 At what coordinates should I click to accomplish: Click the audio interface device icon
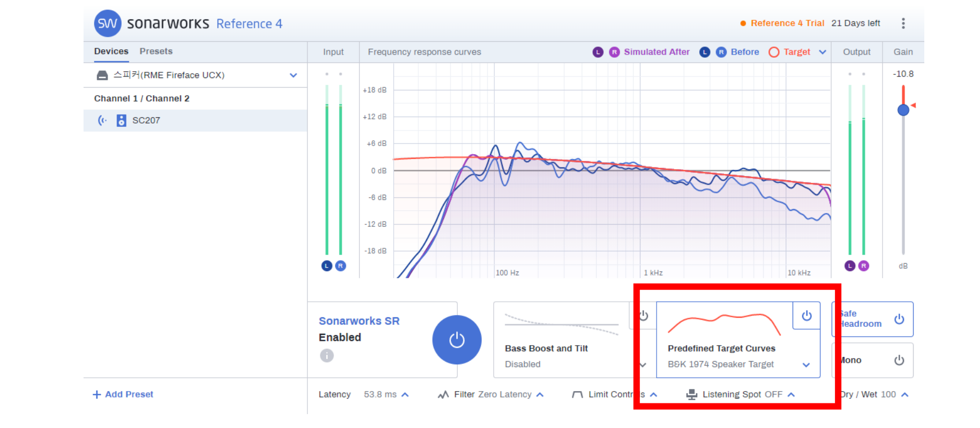tap(102, 75)
